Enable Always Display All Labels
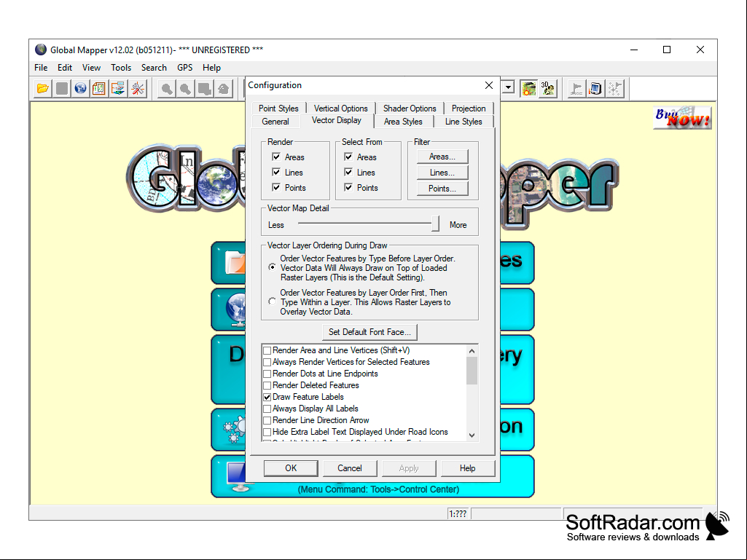The height and width of the screenshot is (560, 747). (267, 409)
